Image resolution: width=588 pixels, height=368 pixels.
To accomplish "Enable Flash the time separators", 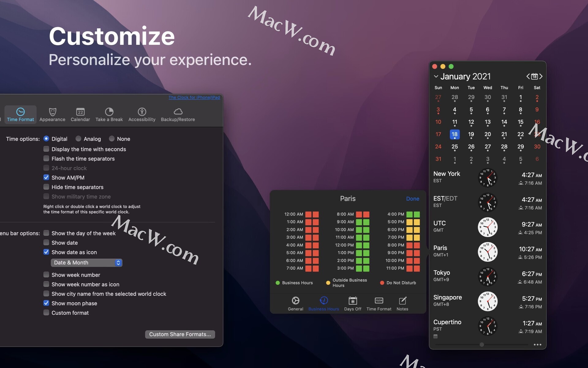I will coord(46,158).
